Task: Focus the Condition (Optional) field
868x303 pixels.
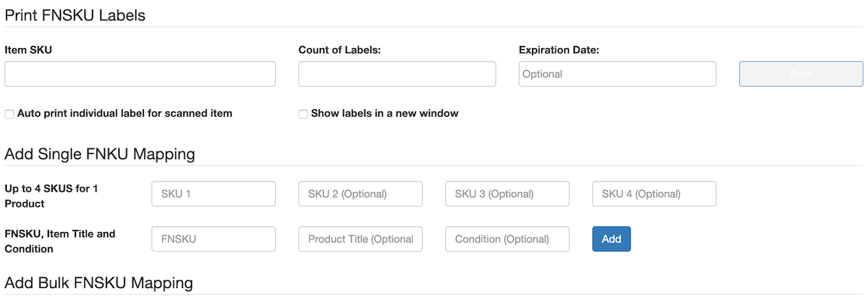Action: click(x=507, y=239)
